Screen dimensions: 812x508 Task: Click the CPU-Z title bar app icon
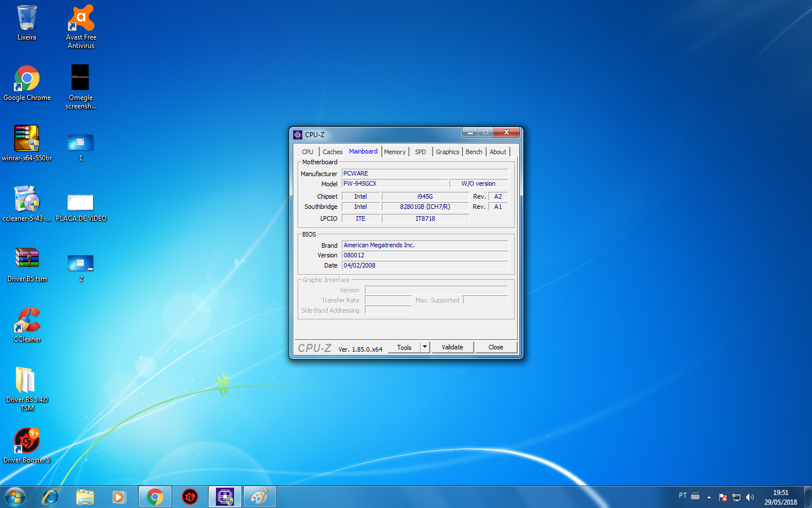coord(298,134)
